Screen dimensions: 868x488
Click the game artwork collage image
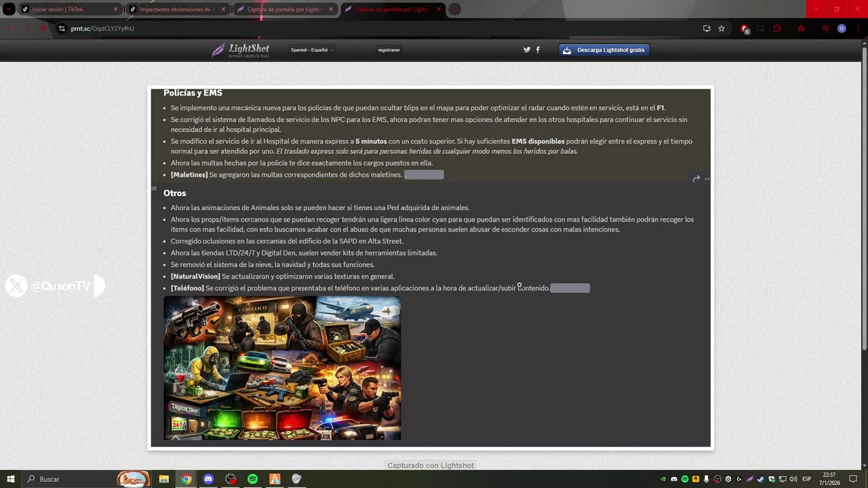click(282, 368)
